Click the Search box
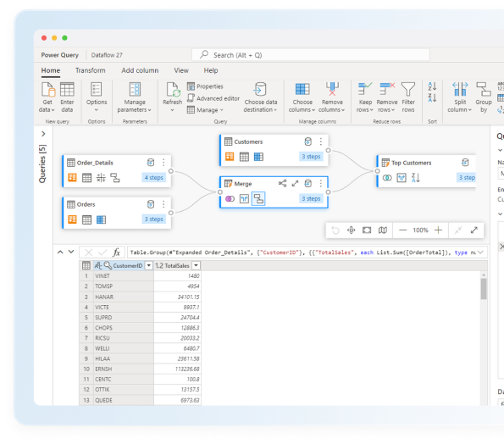504x444 pixels. click(x=311, y=55)
